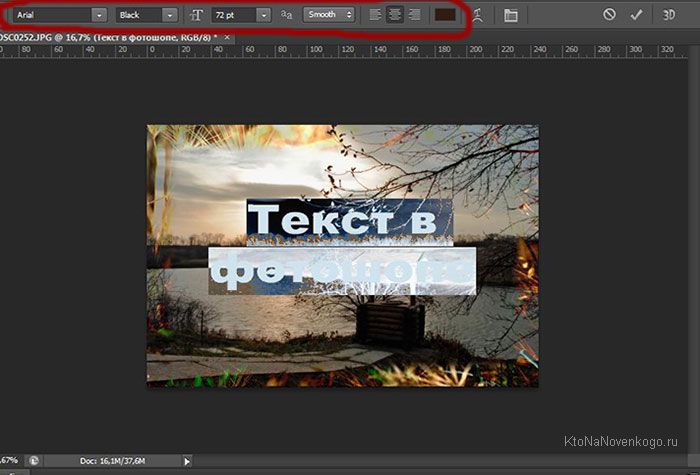This screenshot has height=475, width=700.
Task: Align text to the right
Action: click(413, 15)
